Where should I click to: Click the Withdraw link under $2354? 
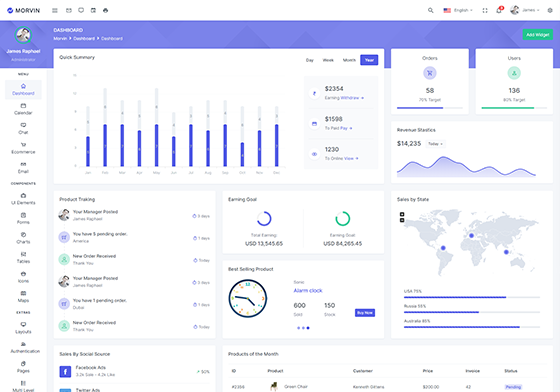point(352,98)
